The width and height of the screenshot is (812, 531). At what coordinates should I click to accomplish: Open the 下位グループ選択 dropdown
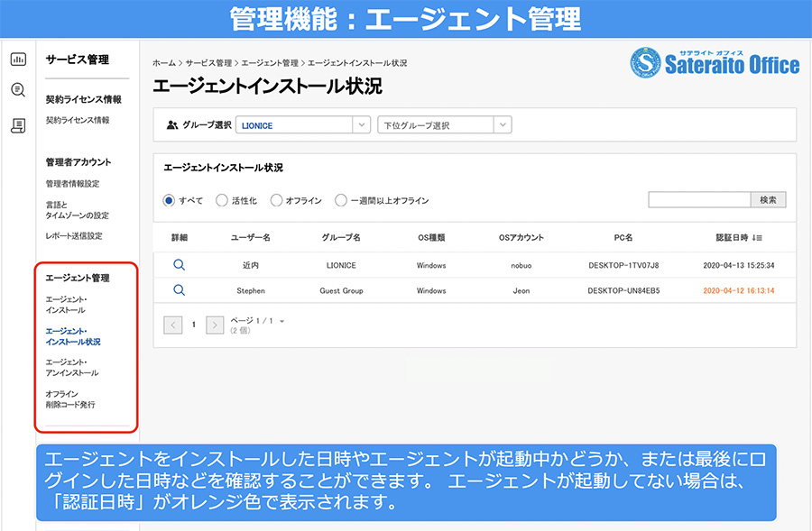pos(445,124)
